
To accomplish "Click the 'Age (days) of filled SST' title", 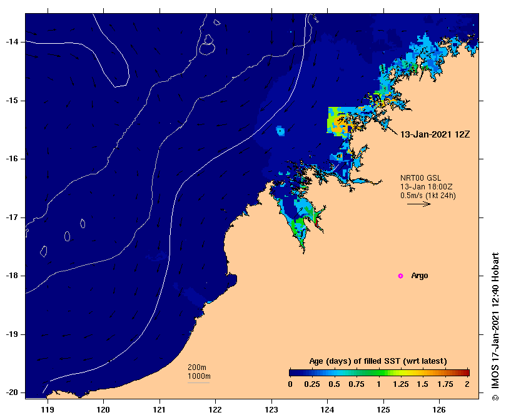I will click(x=378, y=361).
